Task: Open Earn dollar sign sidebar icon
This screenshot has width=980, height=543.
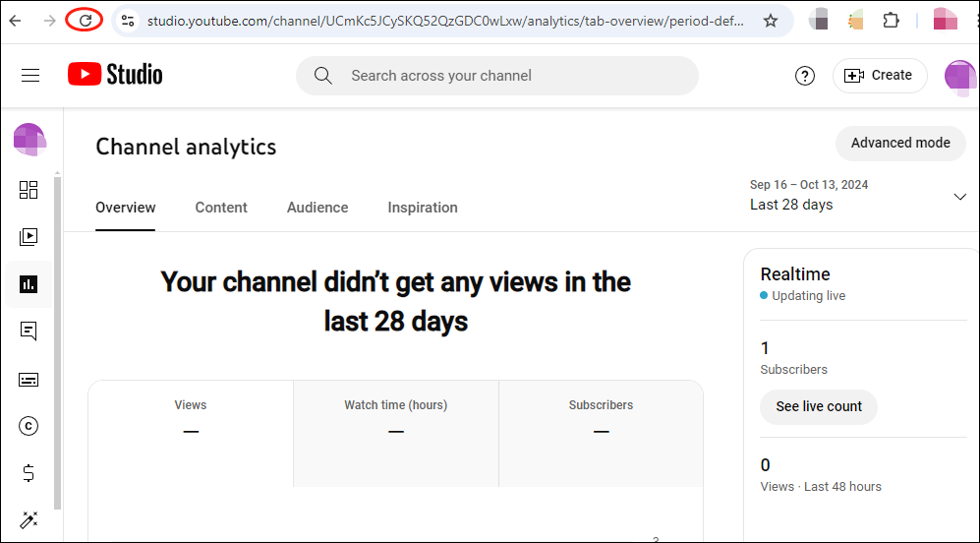Action: coord(29,473)
